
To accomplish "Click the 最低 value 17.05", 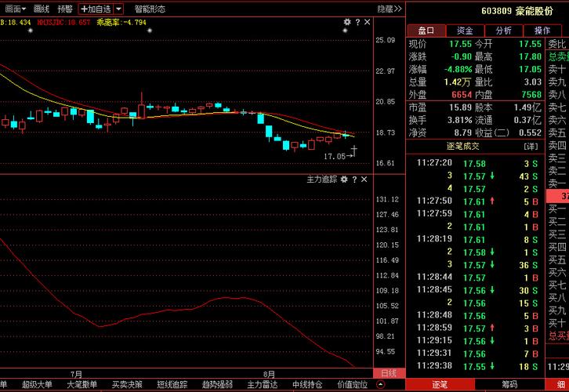I will 530,69.
